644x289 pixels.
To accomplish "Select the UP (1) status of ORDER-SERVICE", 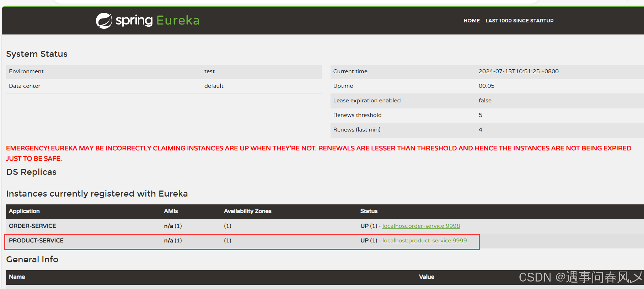I will [369, 226].
